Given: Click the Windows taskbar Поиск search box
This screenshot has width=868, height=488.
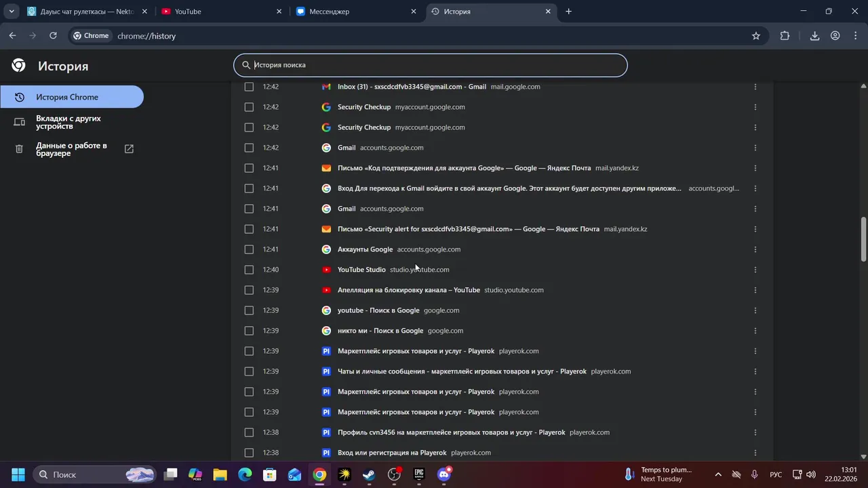Looking at the screenshot, I should [94, 474].
